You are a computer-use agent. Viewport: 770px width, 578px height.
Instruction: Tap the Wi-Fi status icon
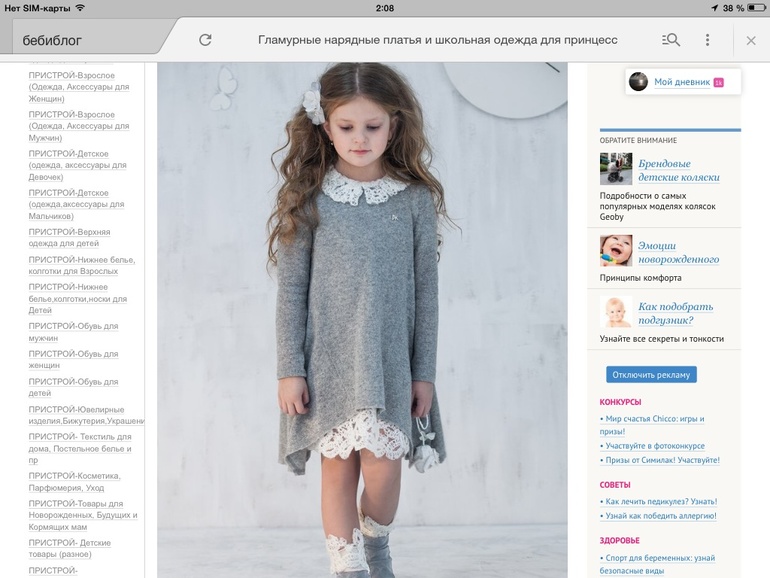[x=80, y=8]
